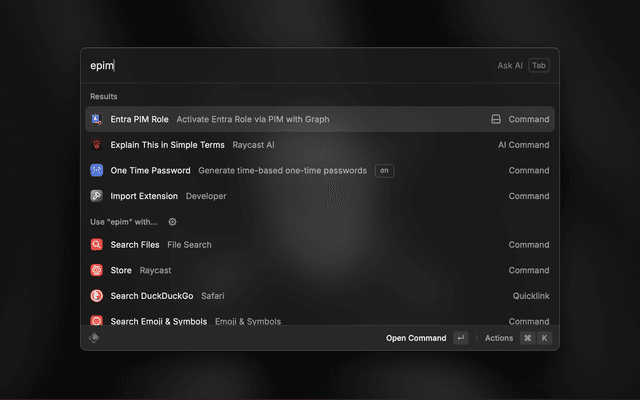Click the Search Emoji & Symbols icon
Screen dimensions: 640x400
pos(97,321)
